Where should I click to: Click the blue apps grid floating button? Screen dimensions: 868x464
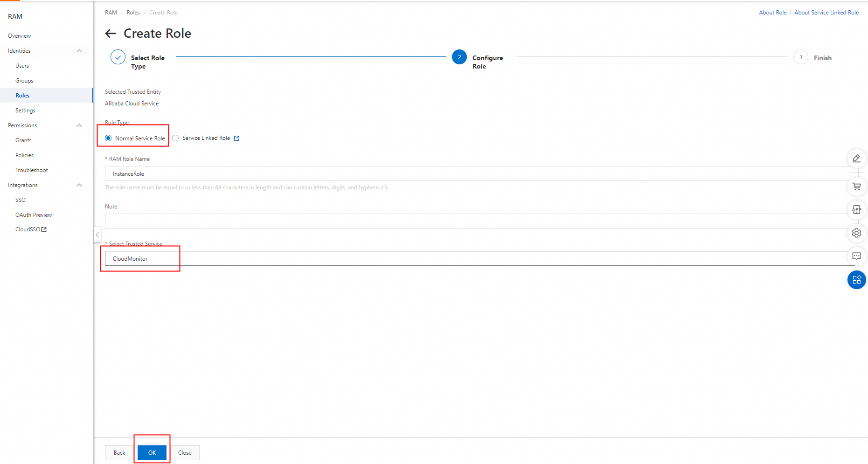click(x=856, y=280)
